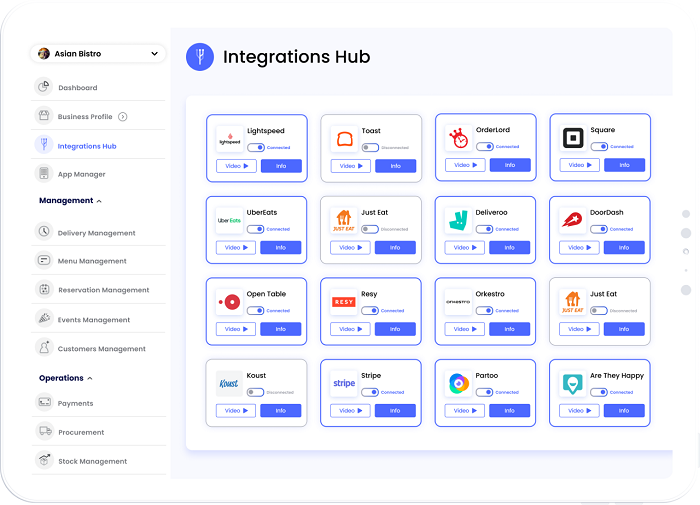Collapse the Management section

click(x=100, y=201)
